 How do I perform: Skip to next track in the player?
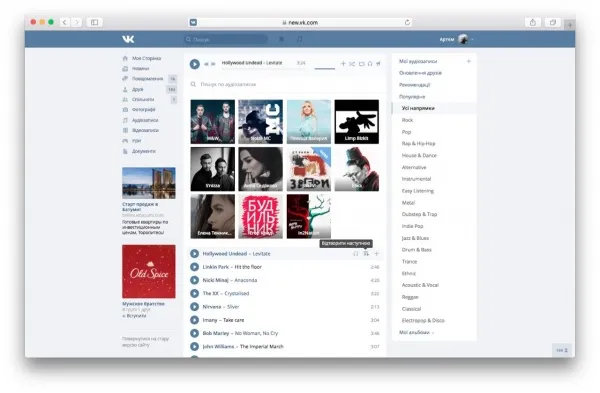coord(213,64)
